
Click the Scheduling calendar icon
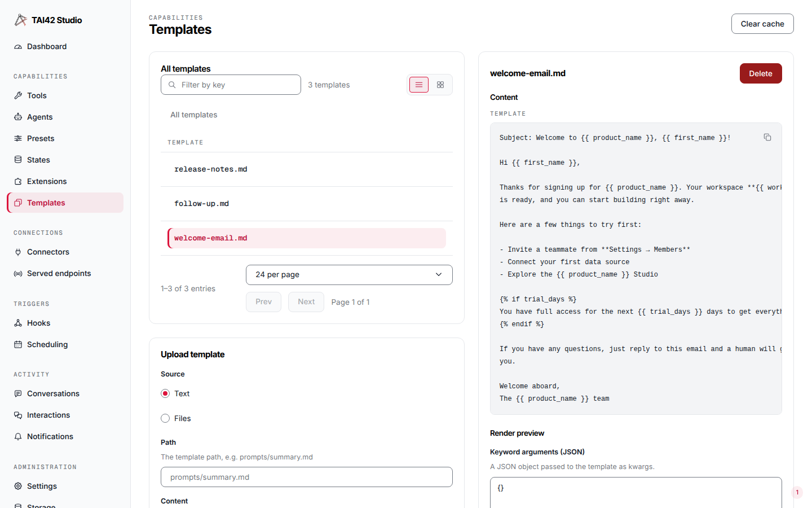click(18, 345)
